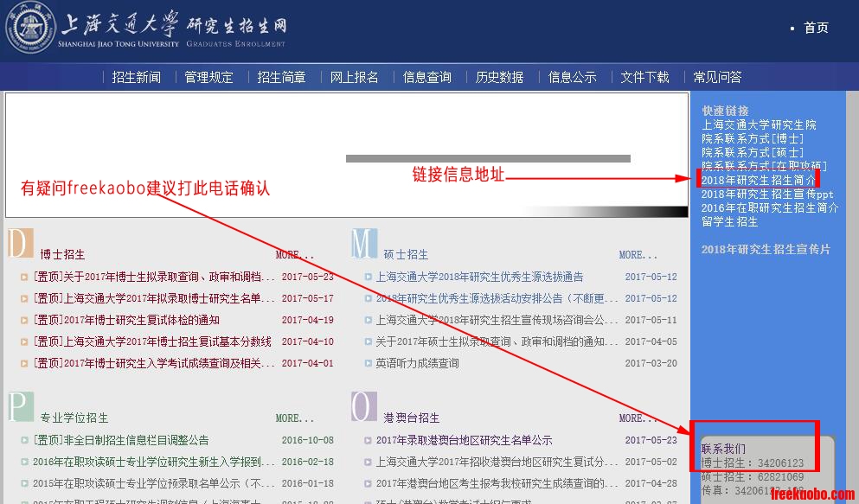The height and width of the screenshot is (504, 859).
Task: Click the M icon for 硕士招生
Action: tap(364, 243)
